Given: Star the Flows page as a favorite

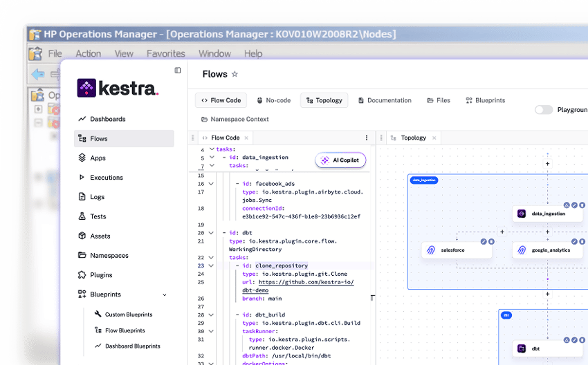Looking at the screenshot, I should 235,75.
